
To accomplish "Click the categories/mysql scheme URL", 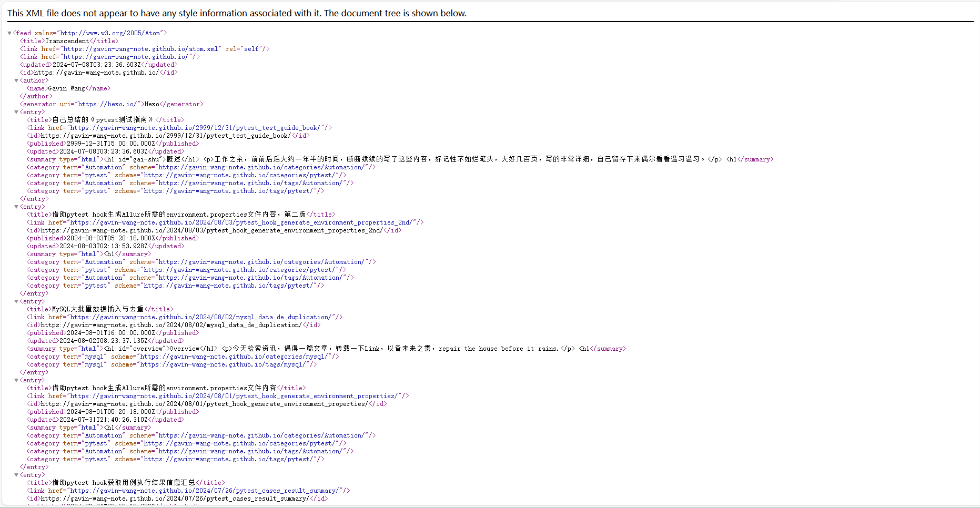I will 237,357.
